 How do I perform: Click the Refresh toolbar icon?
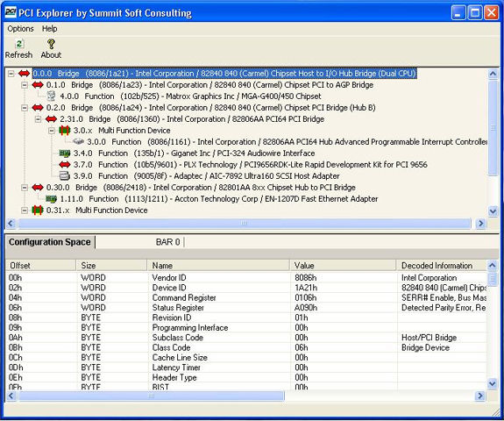point(19,44)
